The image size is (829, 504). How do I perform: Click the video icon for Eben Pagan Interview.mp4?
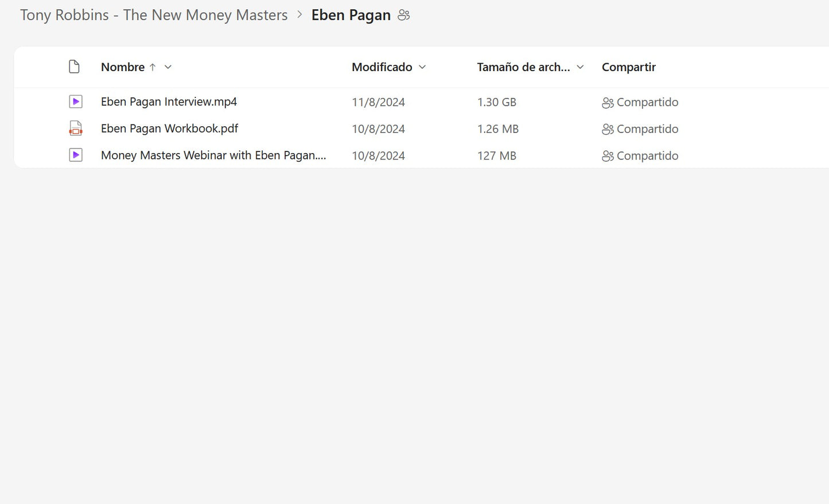tap(75, 102)
